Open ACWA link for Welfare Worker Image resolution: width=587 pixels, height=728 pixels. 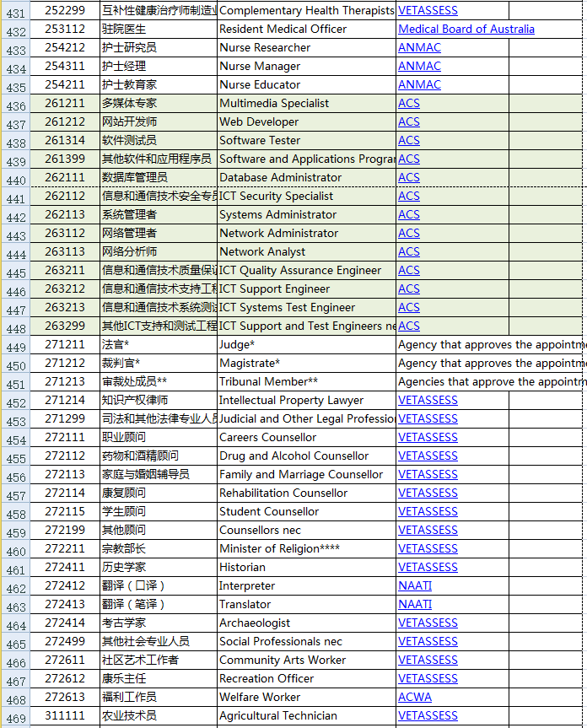415,698
